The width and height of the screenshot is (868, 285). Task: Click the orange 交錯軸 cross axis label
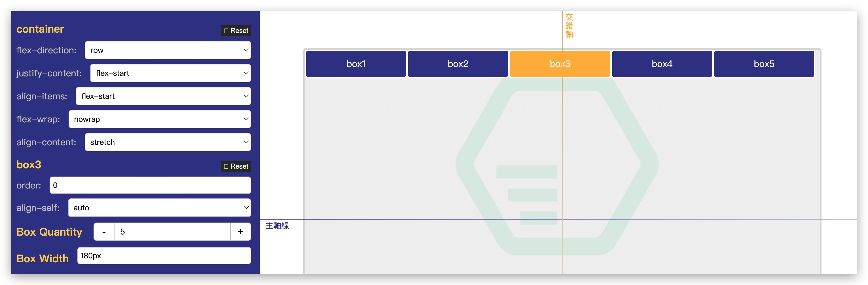[569, 26]
